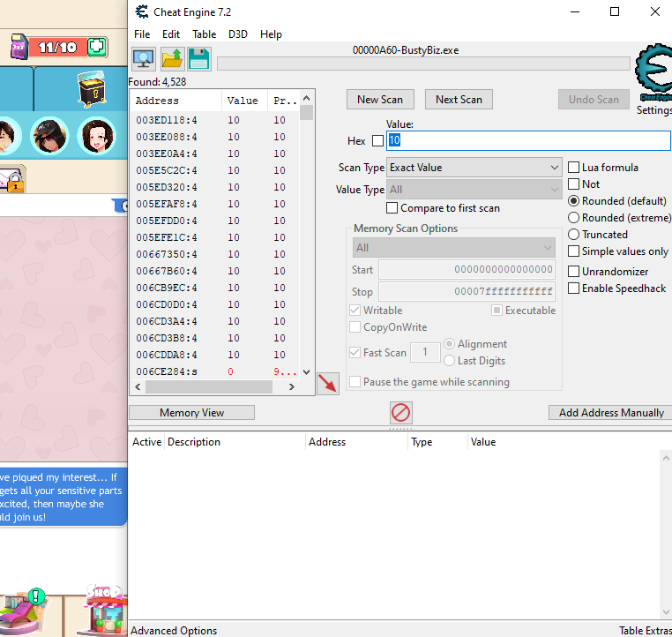Select result address 006CE284:s
Viewport: 672px width, 637px height.
[214, 371]
